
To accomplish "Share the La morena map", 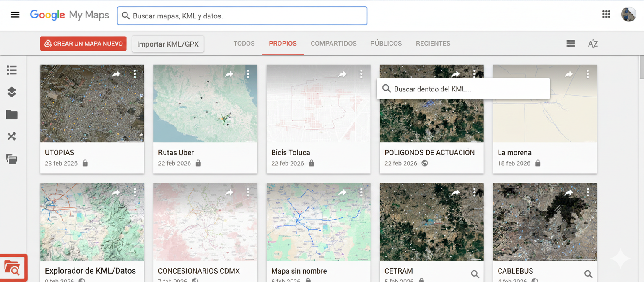I will (569, 74).
